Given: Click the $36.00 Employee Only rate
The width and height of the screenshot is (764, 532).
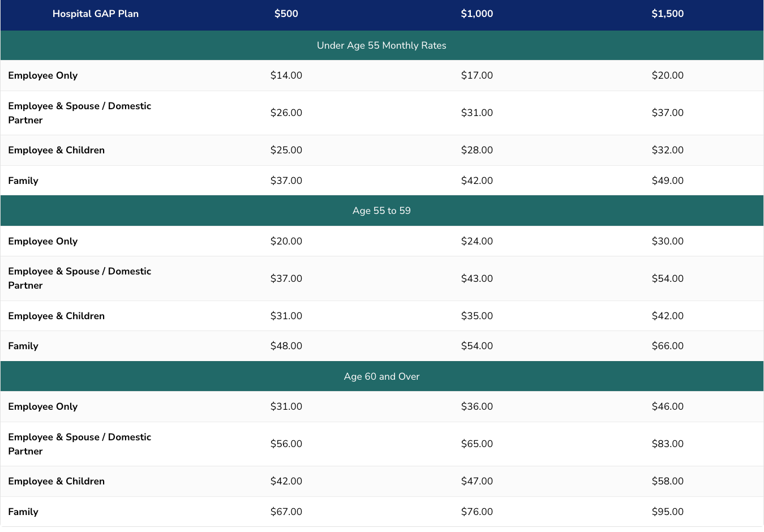Looking at the screenshot, I should [x=477, y=406].
